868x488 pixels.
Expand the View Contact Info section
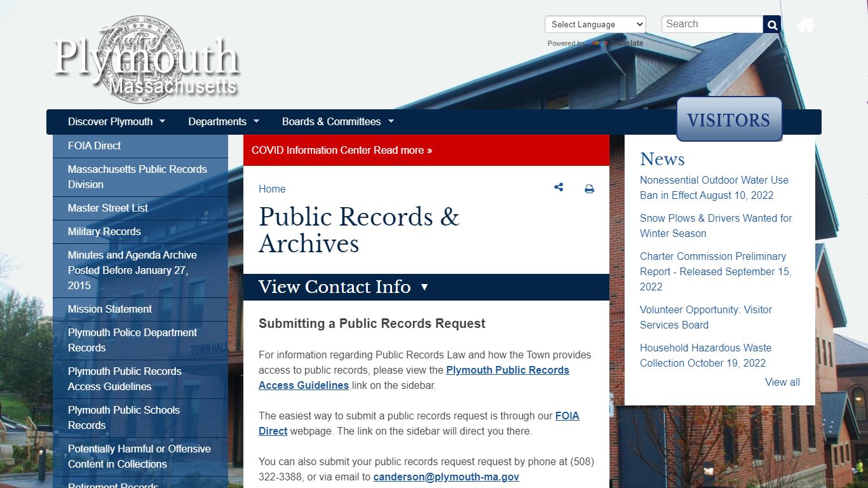[x=426, y=287]
